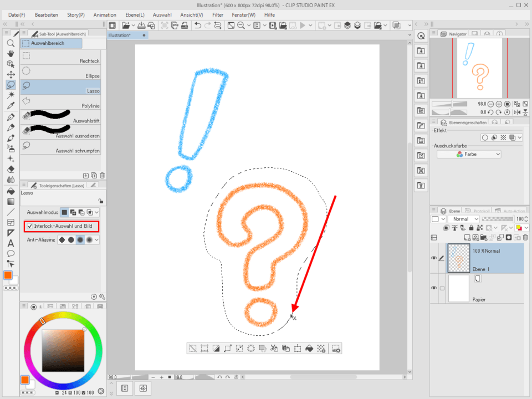
Task: Open the Filter menu
Action: coord(218,14)
